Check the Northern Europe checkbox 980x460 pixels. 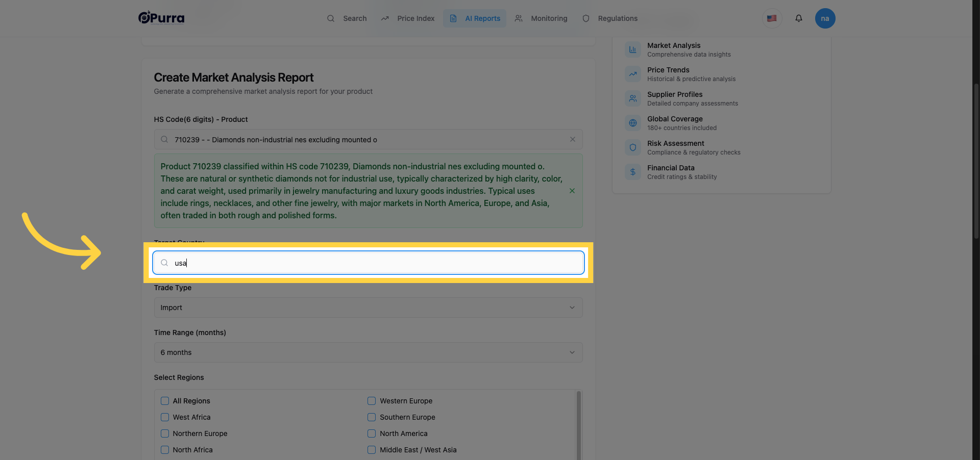point(165,433)
